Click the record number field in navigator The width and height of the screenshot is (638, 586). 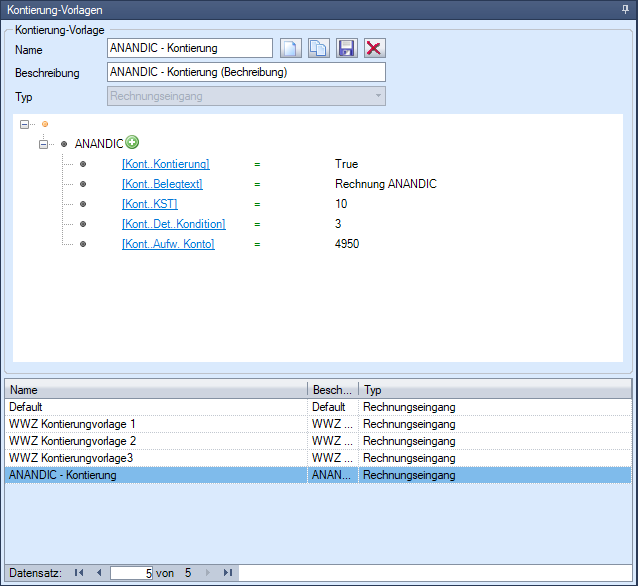[x=131, y=573]
